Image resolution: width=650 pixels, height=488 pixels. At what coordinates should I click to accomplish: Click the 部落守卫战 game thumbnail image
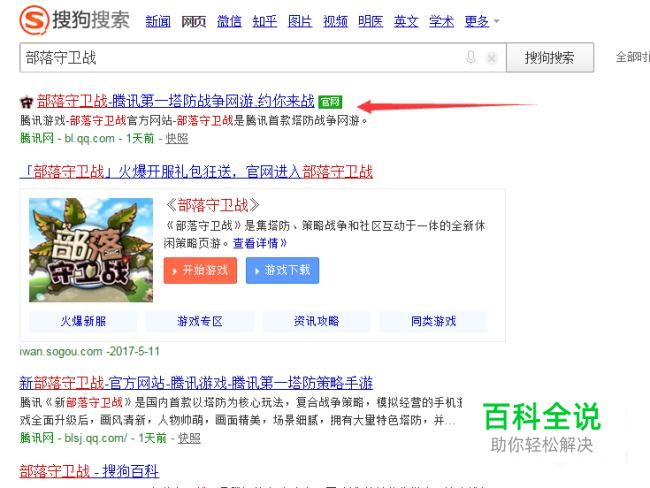91,250
